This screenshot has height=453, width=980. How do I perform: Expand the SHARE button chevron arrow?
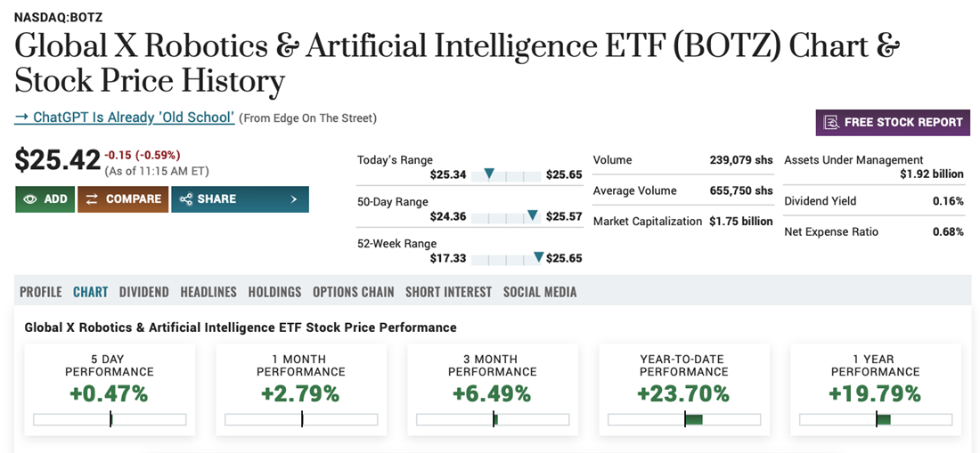point(294,199)
